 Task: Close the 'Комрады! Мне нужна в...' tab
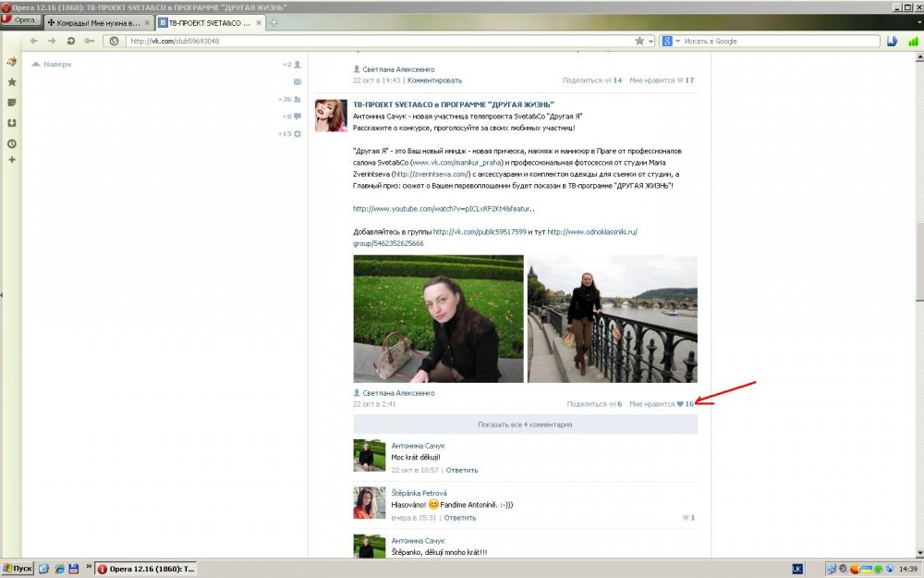[147, 23]
